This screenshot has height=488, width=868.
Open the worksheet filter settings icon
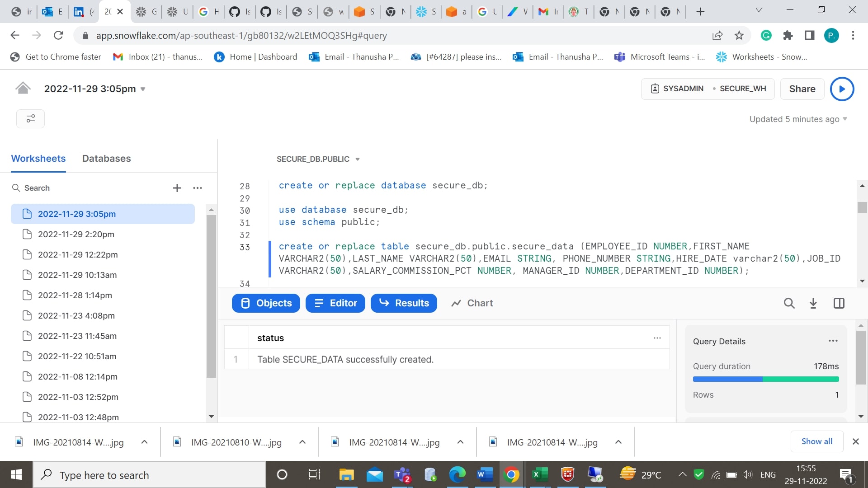(x=30, y=118)
